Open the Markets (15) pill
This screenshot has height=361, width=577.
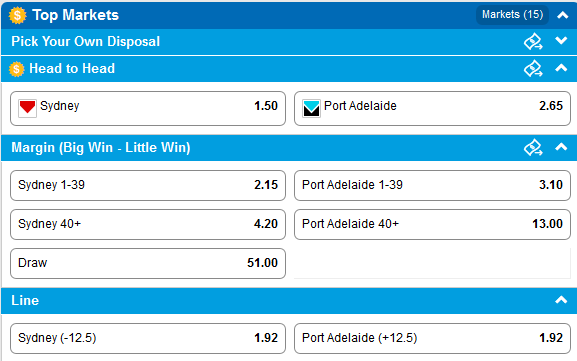click(x=512, y=15)
